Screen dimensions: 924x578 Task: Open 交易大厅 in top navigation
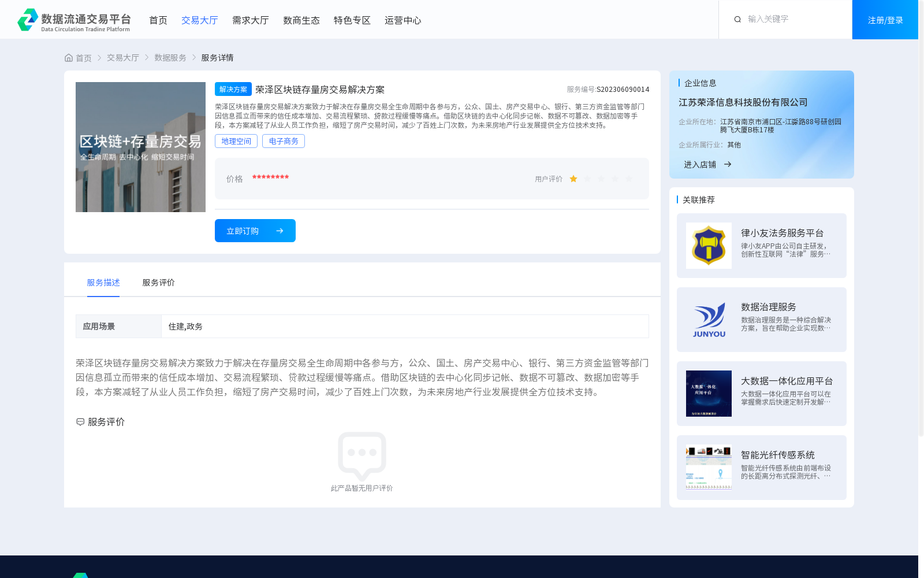(x=200, y=20)
